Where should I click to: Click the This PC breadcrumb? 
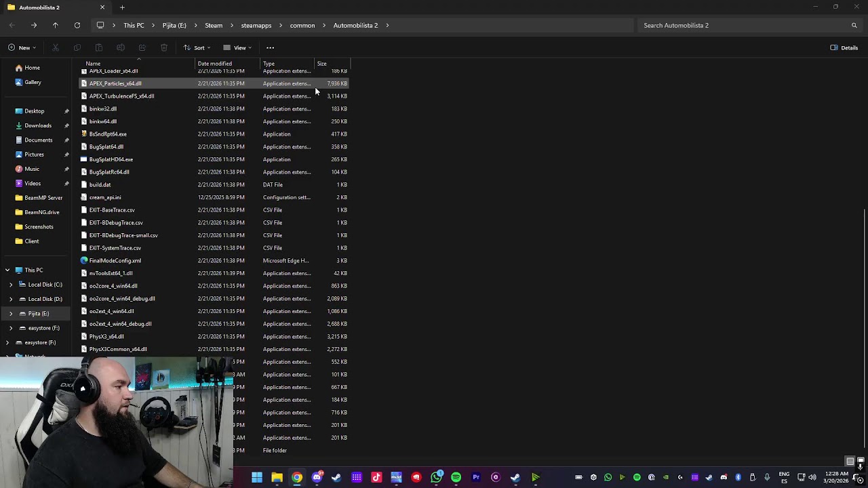134,25
